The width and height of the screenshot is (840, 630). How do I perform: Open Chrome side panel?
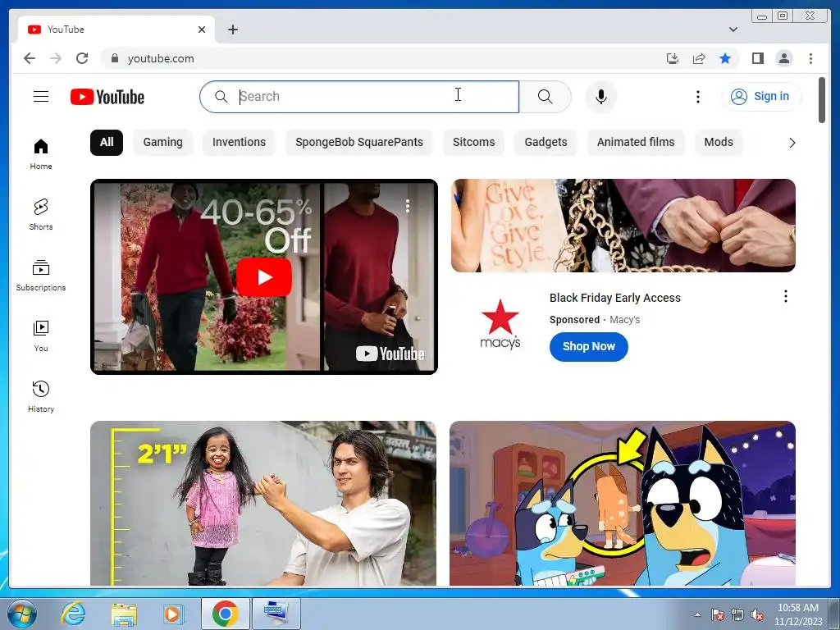757,58
